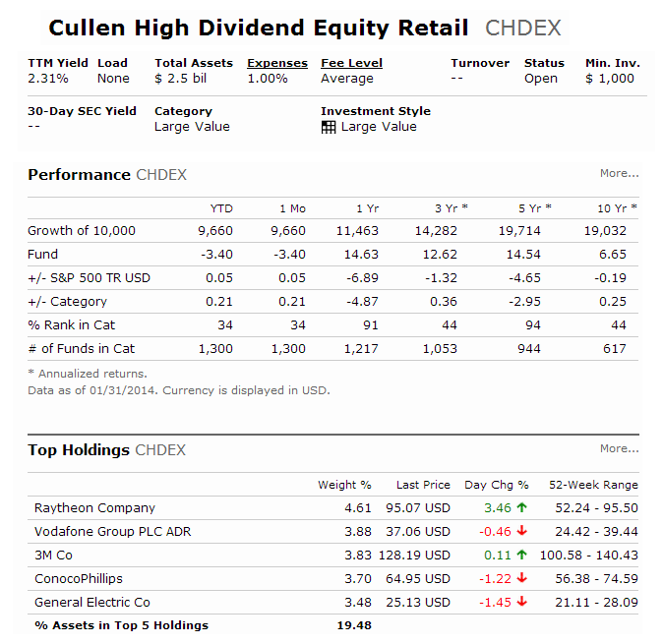The image size is (663, 644).
Task: Click the Total Assets value $ 2.5 bil
Action: [181, 79]
